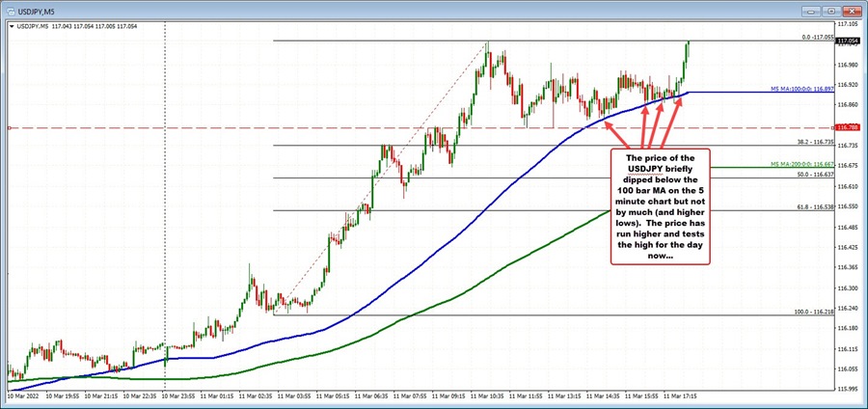
Task: Click the green M5 MA:200 116.667 label
Action: (802, 164)
